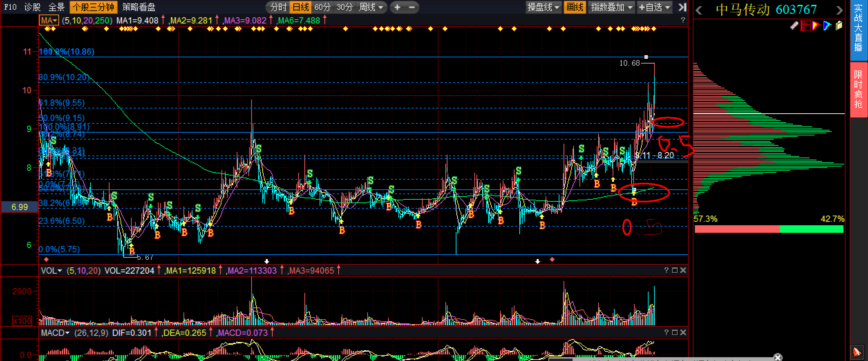Open the yellow building icon
868x361 pixels.
(839, 26)
